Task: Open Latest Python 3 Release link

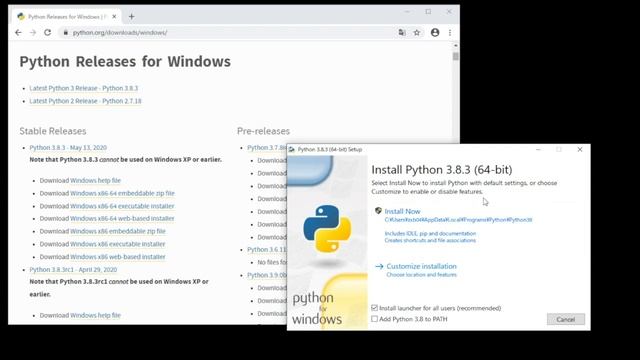Action: pos(84,88)
